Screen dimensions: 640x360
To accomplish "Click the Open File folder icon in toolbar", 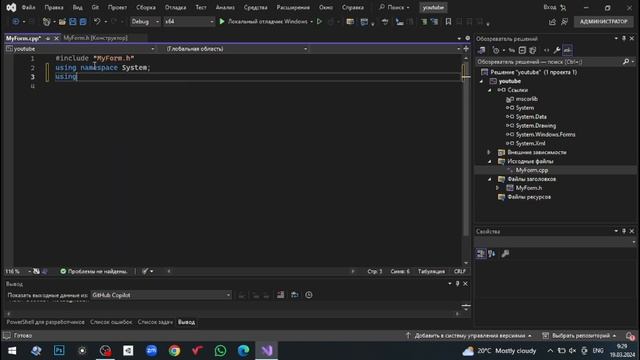I will 62,21.
